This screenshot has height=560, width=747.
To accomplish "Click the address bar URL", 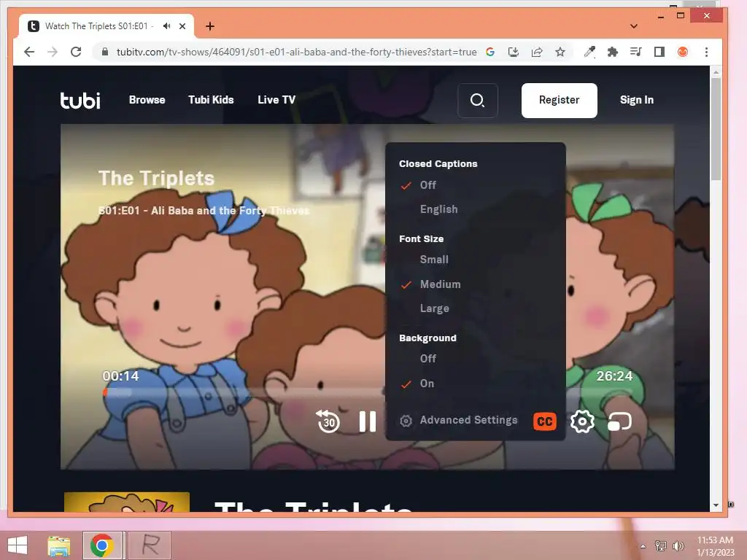I will click(296, 52).
